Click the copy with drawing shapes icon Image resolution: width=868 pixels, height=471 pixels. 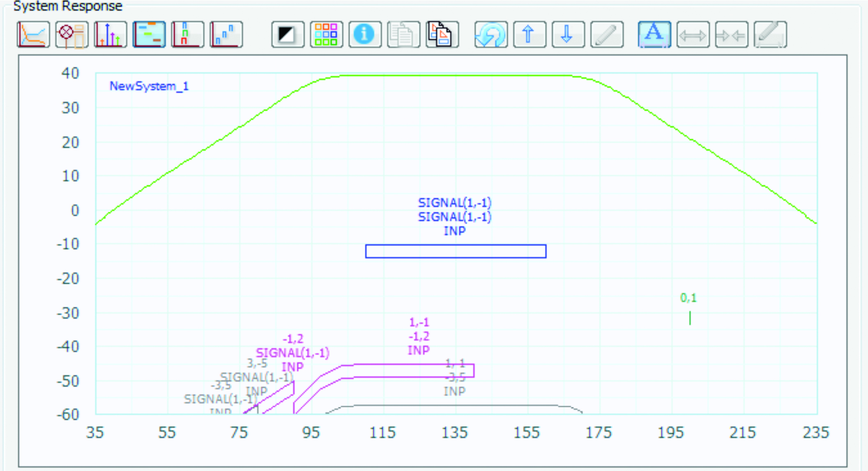coord(442,35)
